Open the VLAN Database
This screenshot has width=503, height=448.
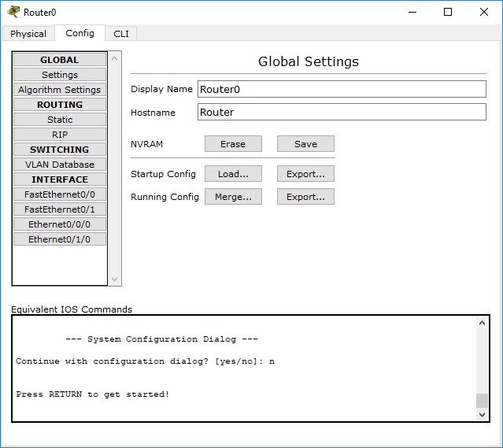60,165
